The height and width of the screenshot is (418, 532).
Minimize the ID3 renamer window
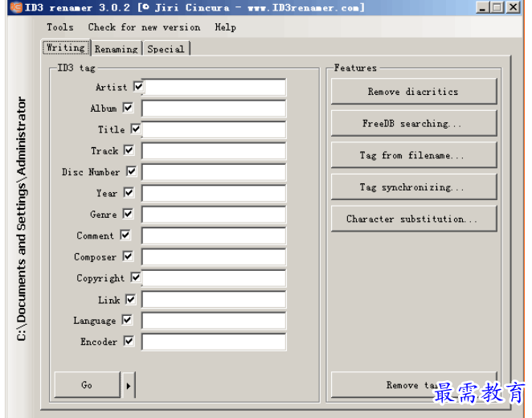(483, 7)
